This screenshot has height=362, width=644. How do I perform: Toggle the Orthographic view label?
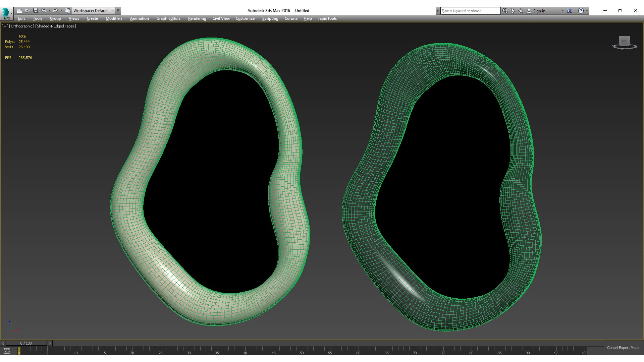point(21,26)
